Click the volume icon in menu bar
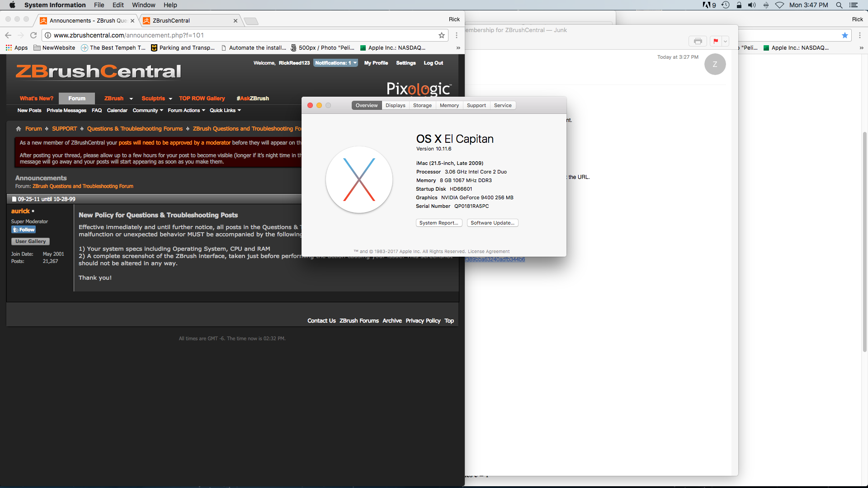The height and width of the screenshot is (488, 868). tap(752, 5)
